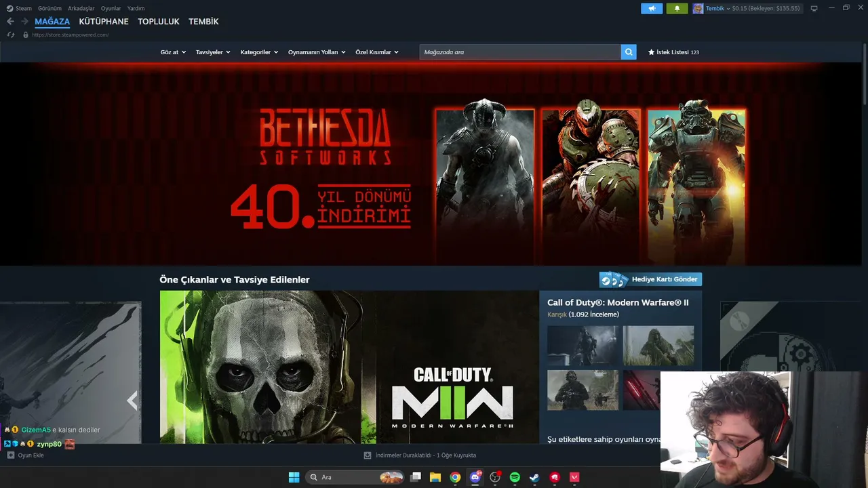This screenshot has height=488, width=868.
Task: Open the Windows Start menu
Action: pos(294,477)
